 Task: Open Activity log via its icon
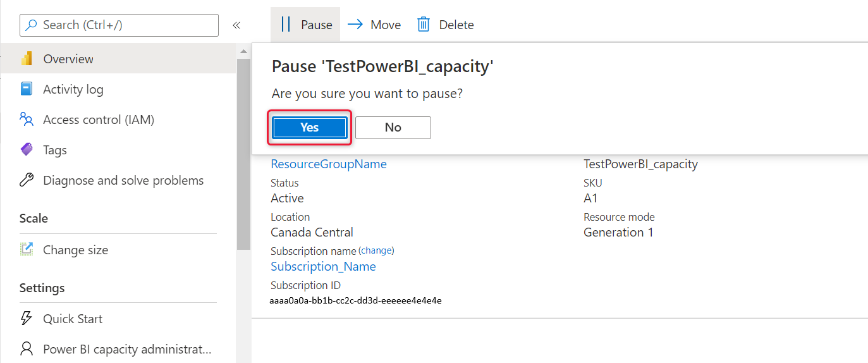(x=27, y=89)
